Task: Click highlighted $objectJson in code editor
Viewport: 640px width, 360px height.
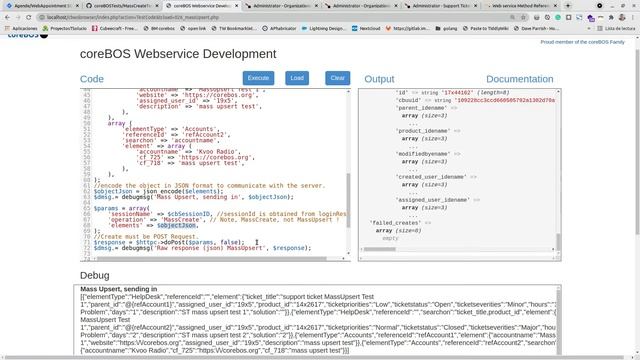Action: pyautogui.click(x=176, y=225)
